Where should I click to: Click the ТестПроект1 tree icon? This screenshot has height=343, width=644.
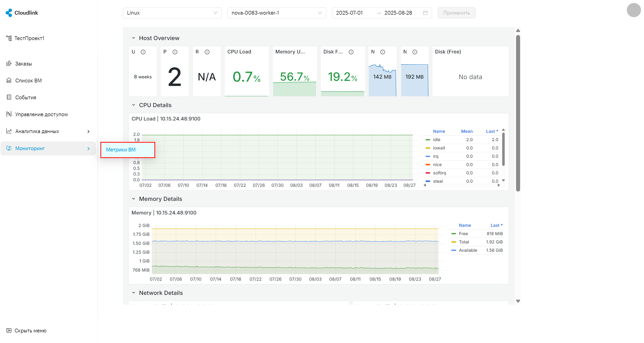(x=9, y=38)
